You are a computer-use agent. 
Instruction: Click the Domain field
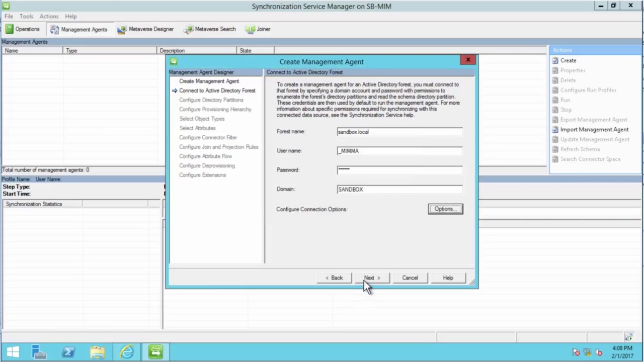[399, 190]
